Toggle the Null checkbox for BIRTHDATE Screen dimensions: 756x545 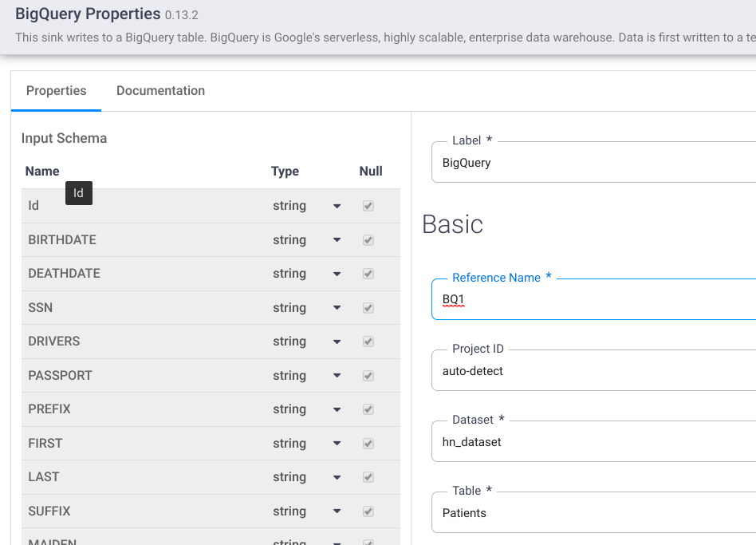pyautogui.click(x=368, y=240)
